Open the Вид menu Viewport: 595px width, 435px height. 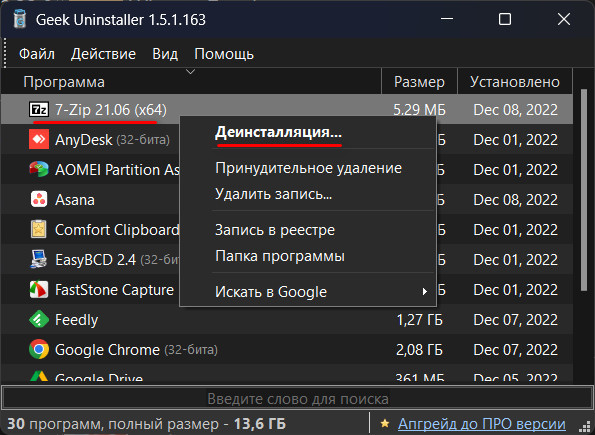coord(165,54)
